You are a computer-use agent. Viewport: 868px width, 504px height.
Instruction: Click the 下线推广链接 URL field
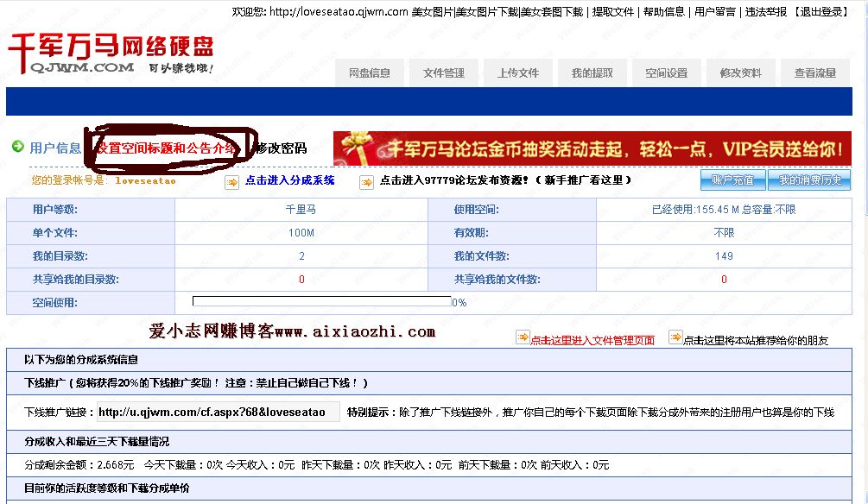click(212, 413)
